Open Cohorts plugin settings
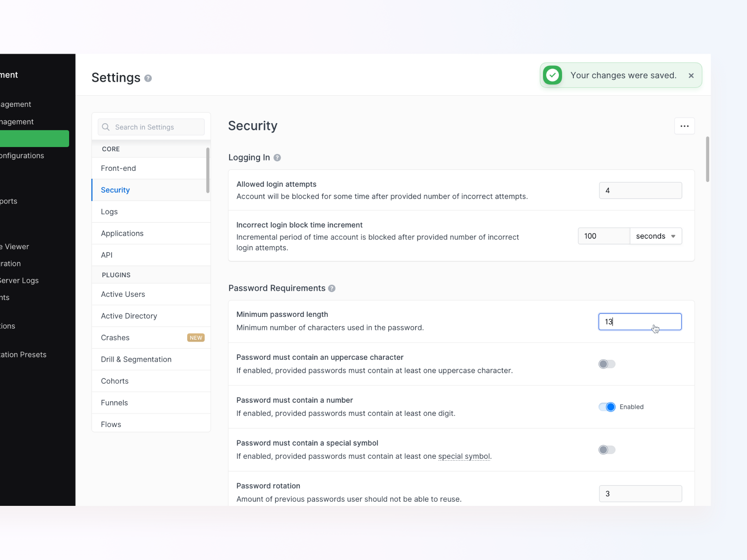The height and width of the screenshot is (560, 747). pos(114,381)
